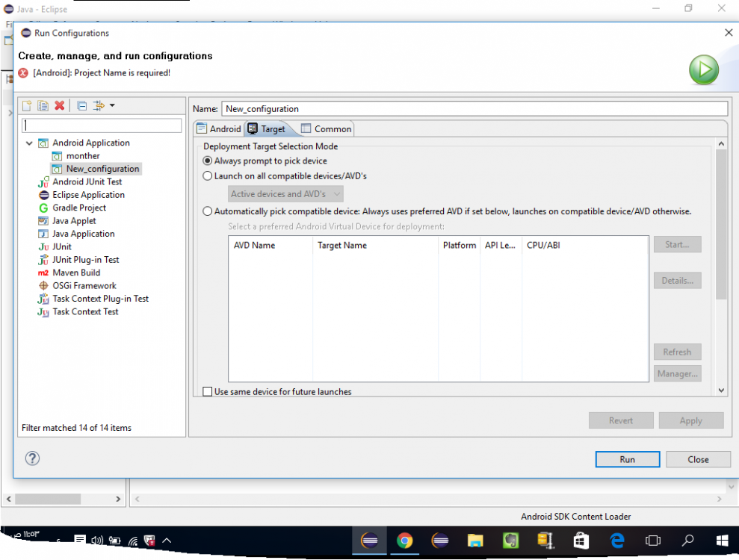The height and width of the screenshot is (560, 739).
Task: Collapse the Android Application node
Action: [29, 143]
